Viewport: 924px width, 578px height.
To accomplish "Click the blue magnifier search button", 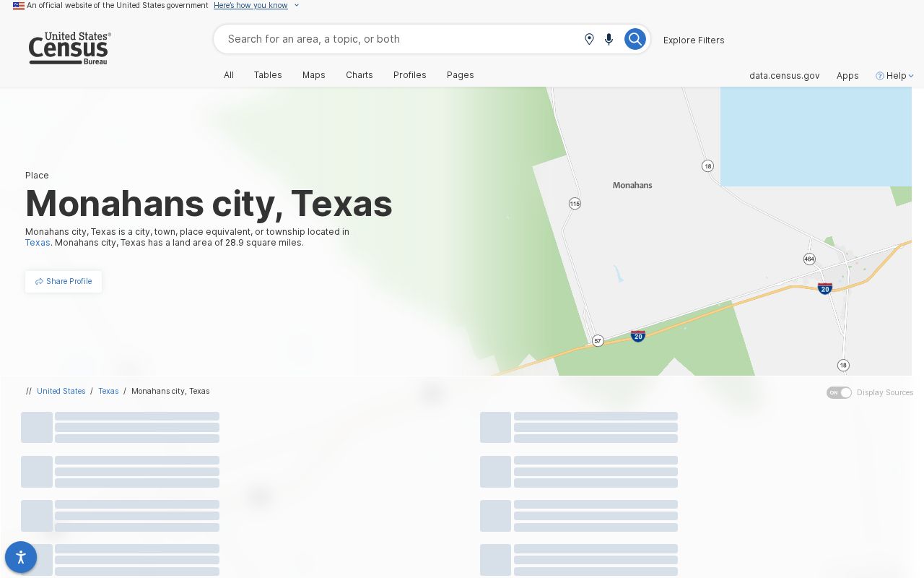I will [x=635, y=39].
